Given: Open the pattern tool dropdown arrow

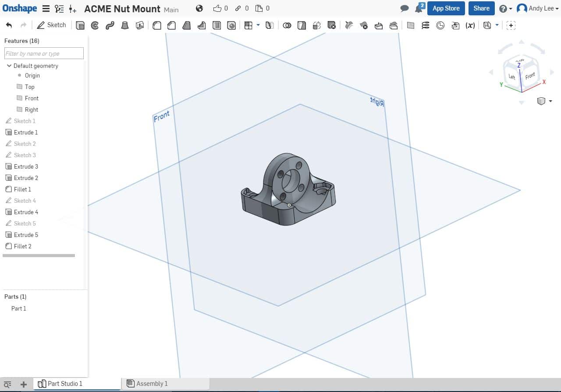Looking at the screenshot, I should coord(258,25).
